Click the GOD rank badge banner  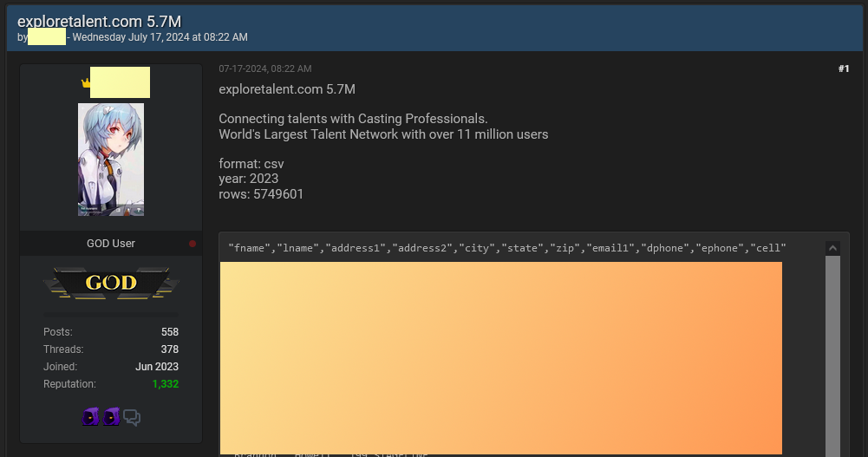point(111,283)
